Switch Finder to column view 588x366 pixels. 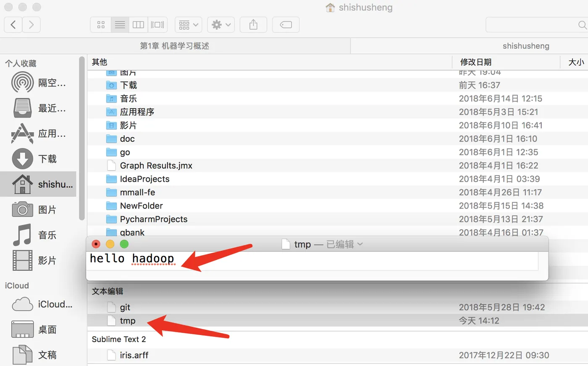pos(138,25)
